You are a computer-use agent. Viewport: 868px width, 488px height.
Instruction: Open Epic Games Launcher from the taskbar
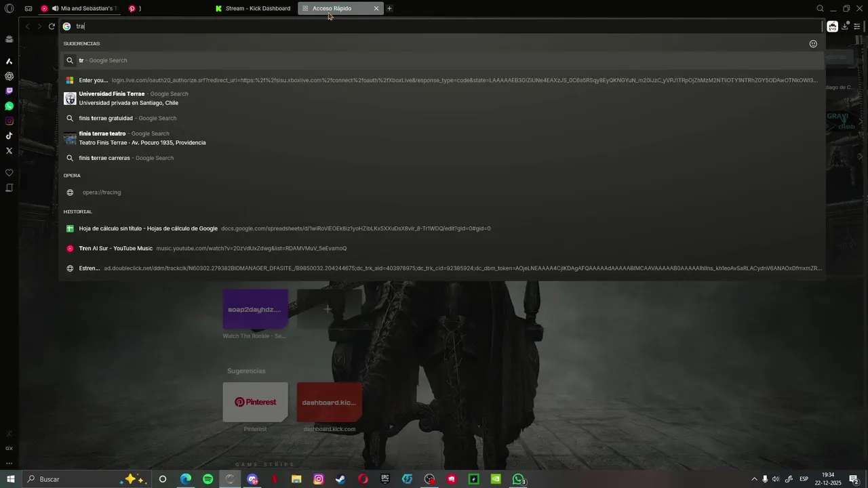pyautogui.click(x=385, y=479)
